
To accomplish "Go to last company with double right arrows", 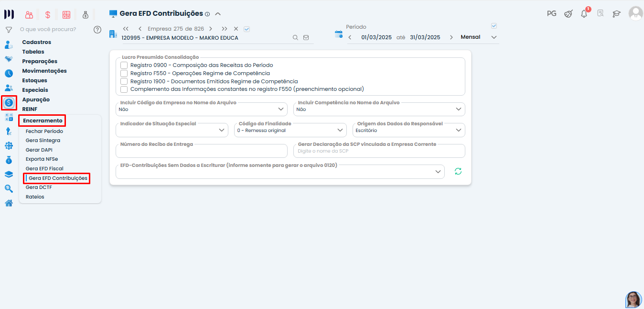I will point(225,29).
